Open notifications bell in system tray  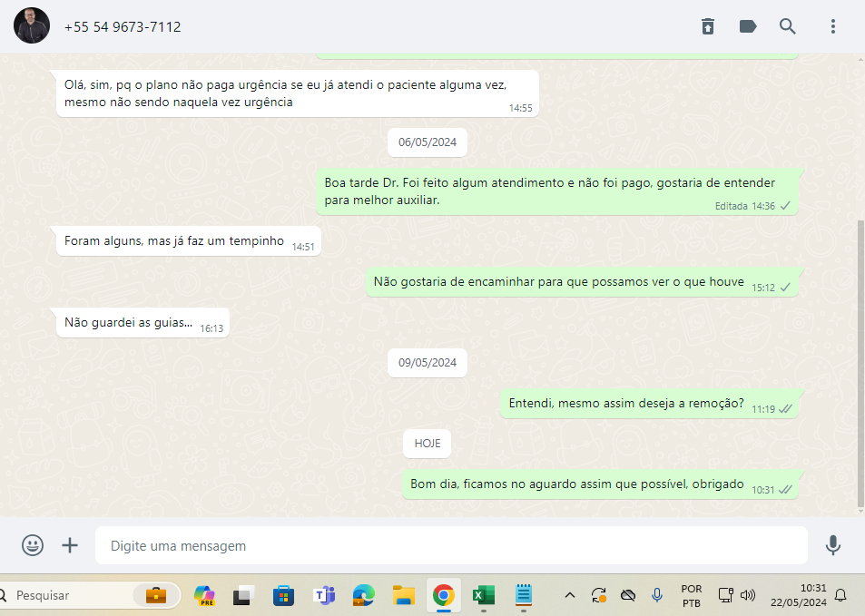[840, 595]
